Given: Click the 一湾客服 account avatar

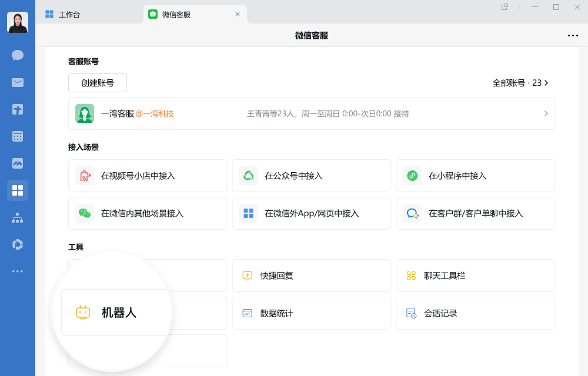Looking at the screenshot, I should click(85, 113).
